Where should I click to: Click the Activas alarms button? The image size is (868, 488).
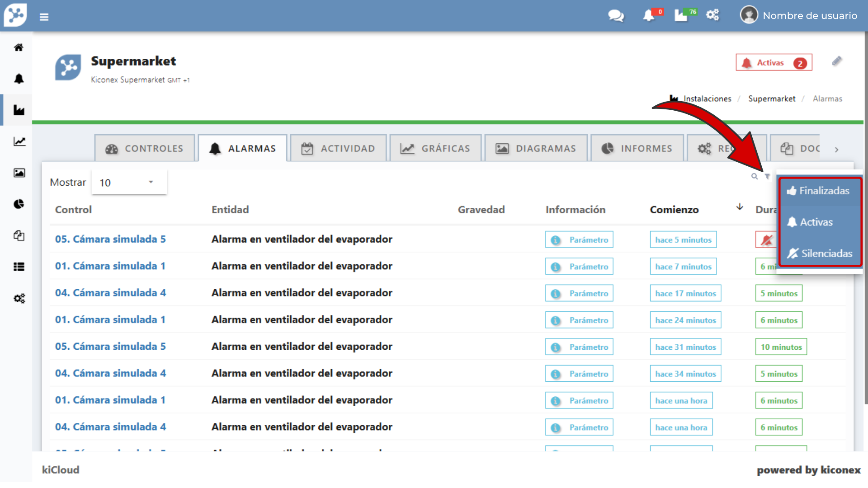[774, 63]
